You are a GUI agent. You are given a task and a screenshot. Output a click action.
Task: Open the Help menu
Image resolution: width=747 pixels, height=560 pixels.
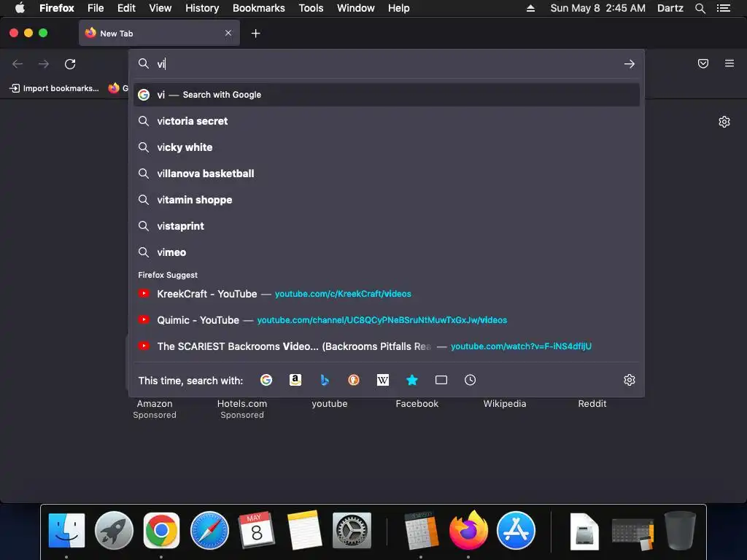[399, 8]
